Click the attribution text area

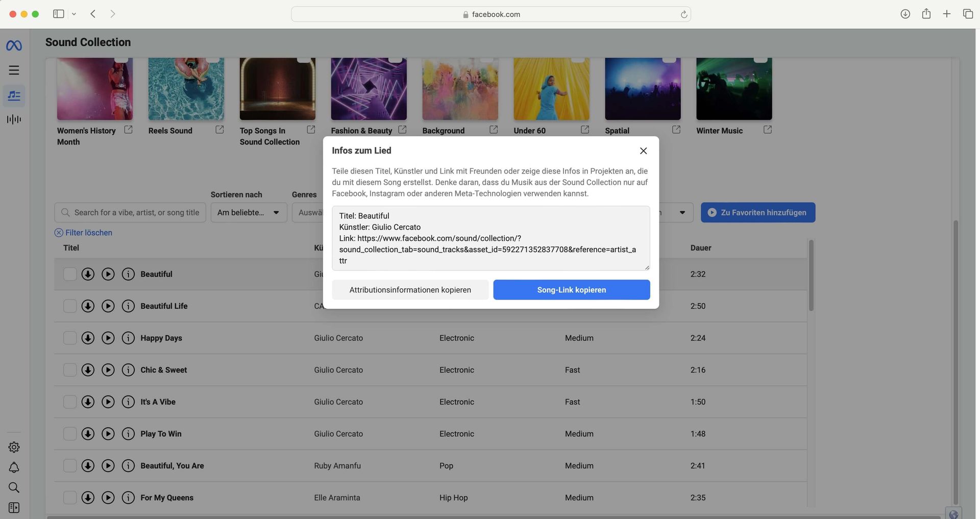491,238
